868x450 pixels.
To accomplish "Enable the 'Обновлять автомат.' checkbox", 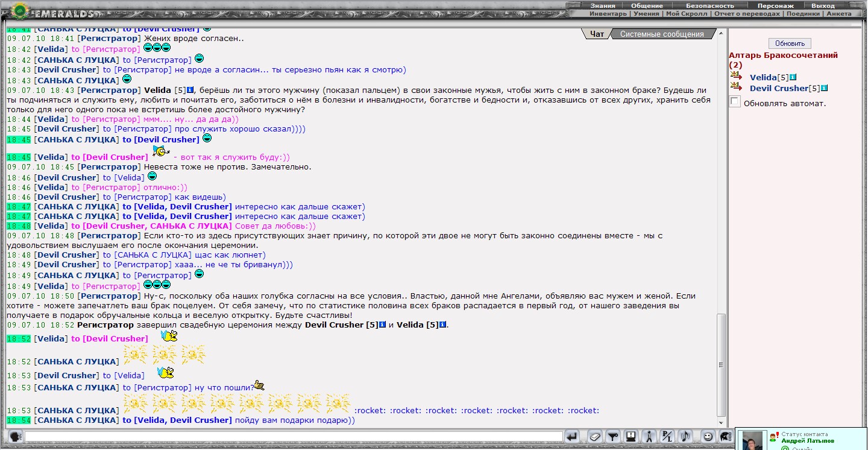I will point(735,101).
